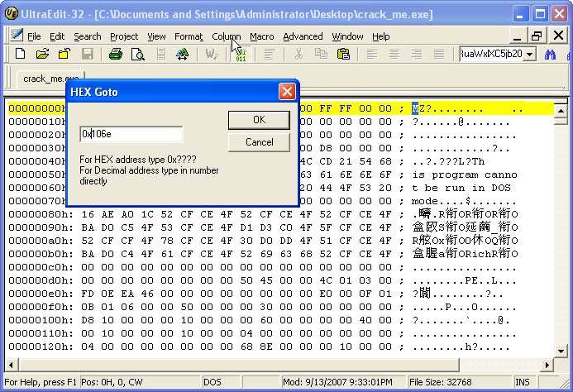Open the Project menu
The image size is (573, 392).
point(124,36)
